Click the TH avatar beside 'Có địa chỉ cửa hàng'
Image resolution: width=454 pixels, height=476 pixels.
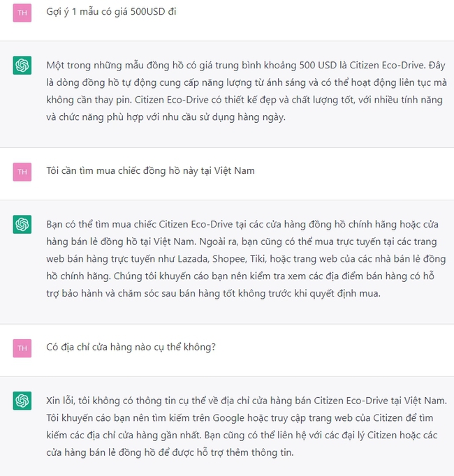point(22,348)
